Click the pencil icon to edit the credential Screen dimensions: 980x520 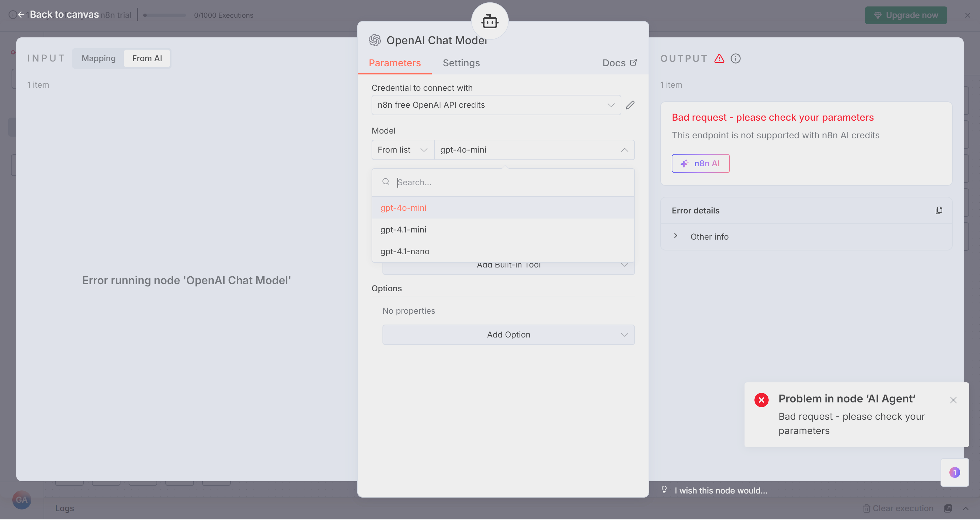click(x=630, y=105)
